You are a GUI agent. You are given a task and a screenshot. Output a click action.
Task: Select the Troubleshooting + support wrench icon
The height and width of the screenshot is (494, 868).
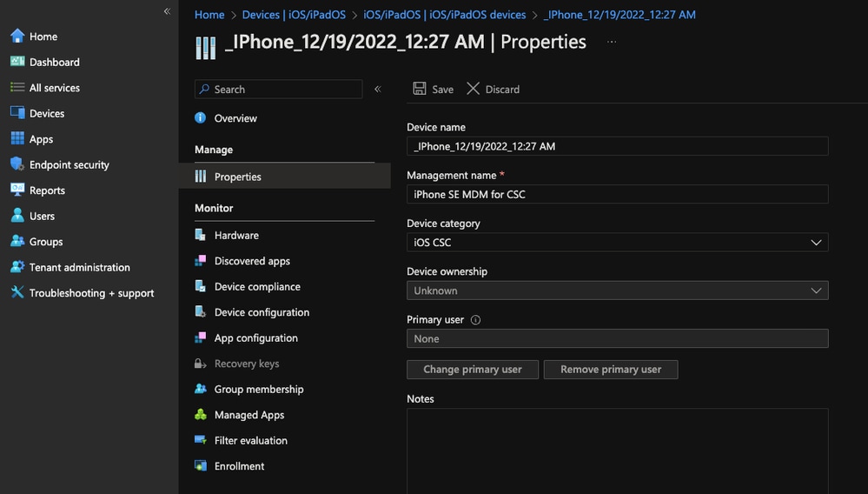click(17, 293)
